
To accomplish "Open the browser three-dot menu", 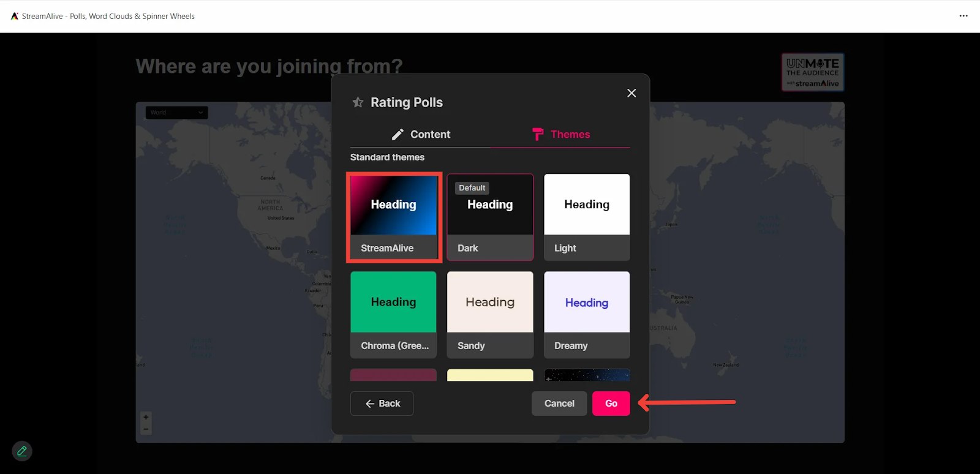I will [x=963, y=16].
